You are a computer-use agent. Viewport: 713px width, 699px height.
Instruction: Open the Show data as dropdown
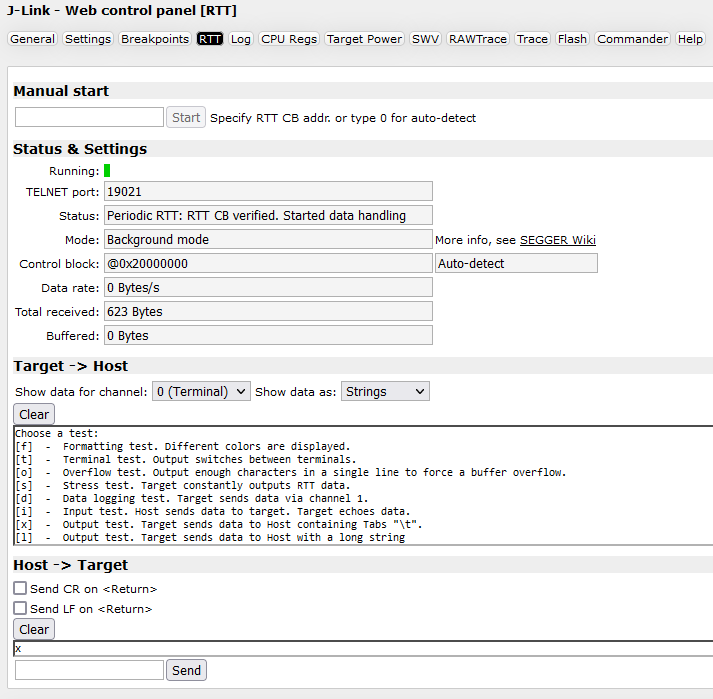(385, 392)
